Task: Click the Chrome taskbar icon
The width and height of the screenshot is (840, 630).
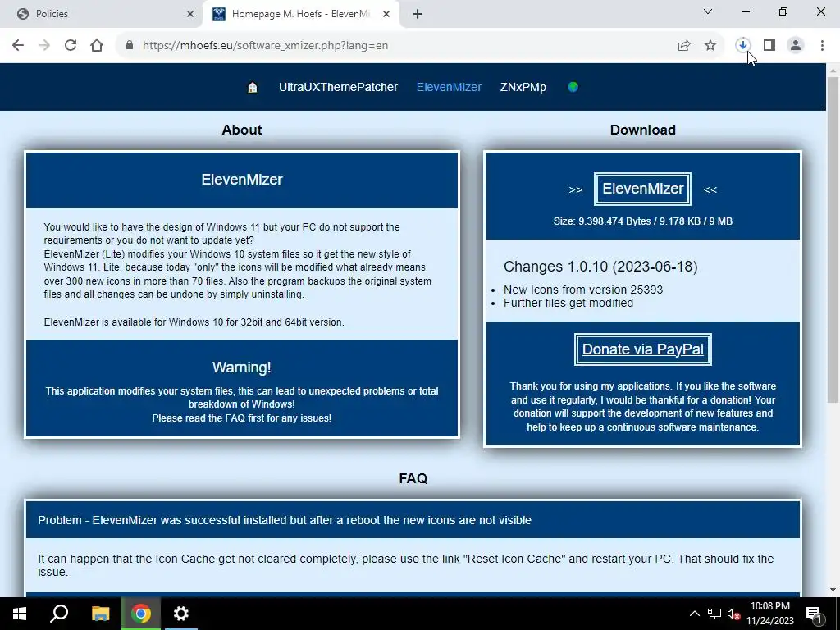Action: coord(141,614)
